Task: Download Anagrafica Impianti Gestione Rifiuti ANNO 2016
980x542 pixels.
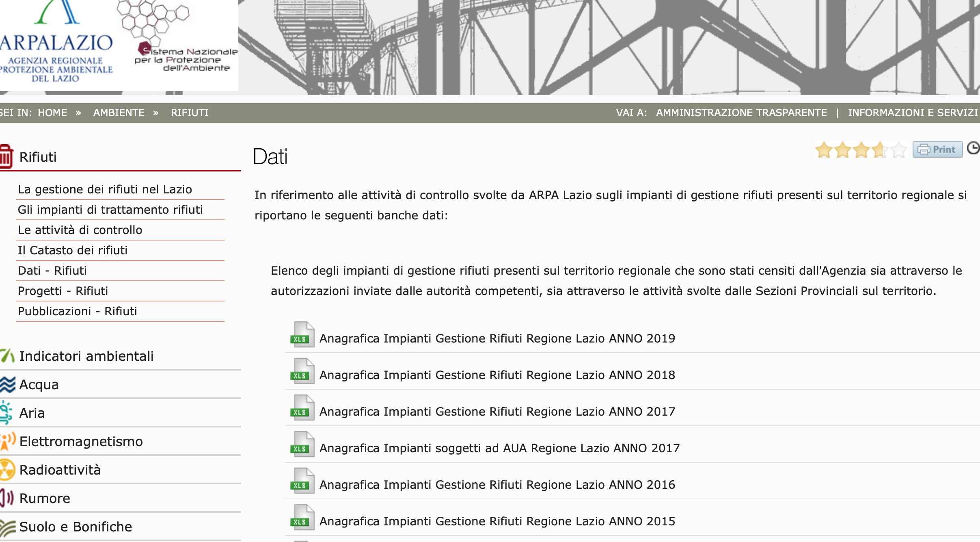Action: [497, 485]
